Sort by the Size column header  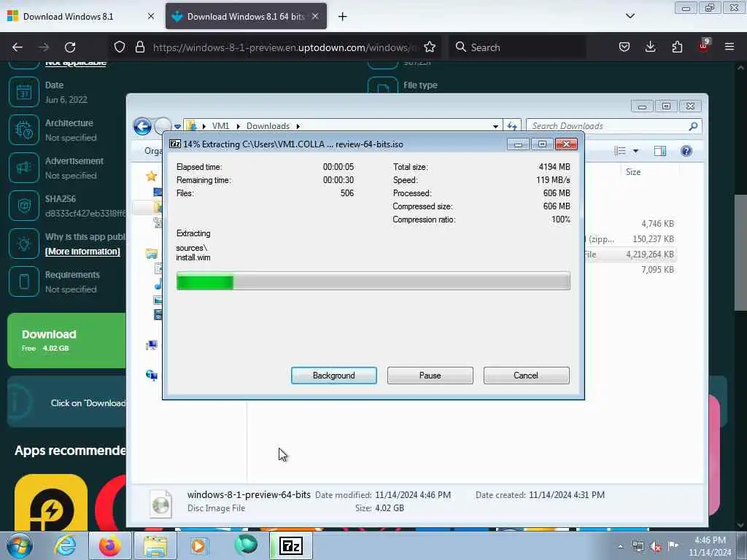pyautogui.click(x=632, y=172)
